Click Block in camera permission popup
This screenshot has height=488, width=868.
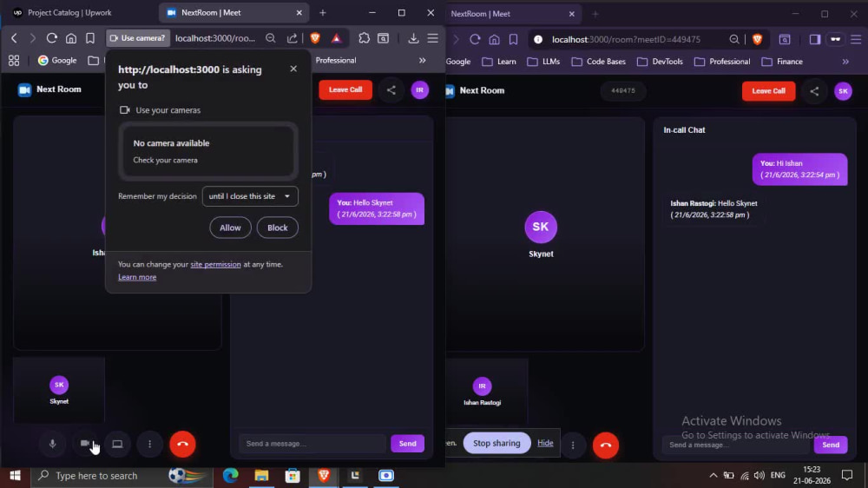[278, 228]
